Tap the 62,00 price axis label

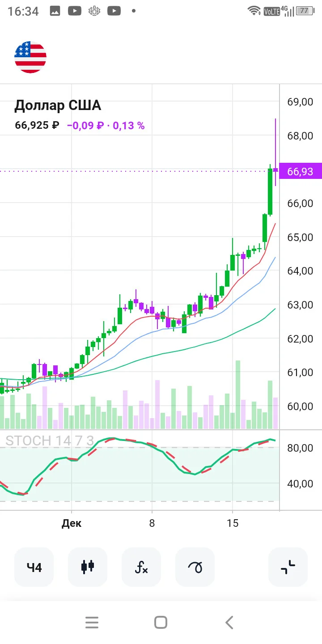point(300,339)
